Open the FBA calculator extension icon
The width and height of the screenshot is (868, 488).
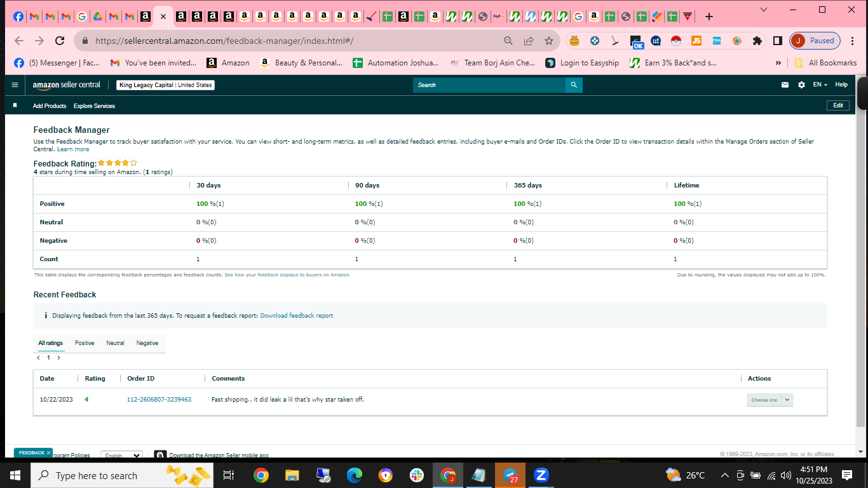(x=717, y=41)
